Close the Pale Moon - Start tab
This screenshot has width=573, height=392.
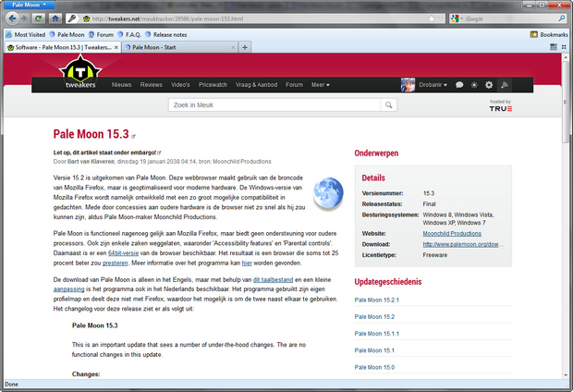[x=233, y=47]
